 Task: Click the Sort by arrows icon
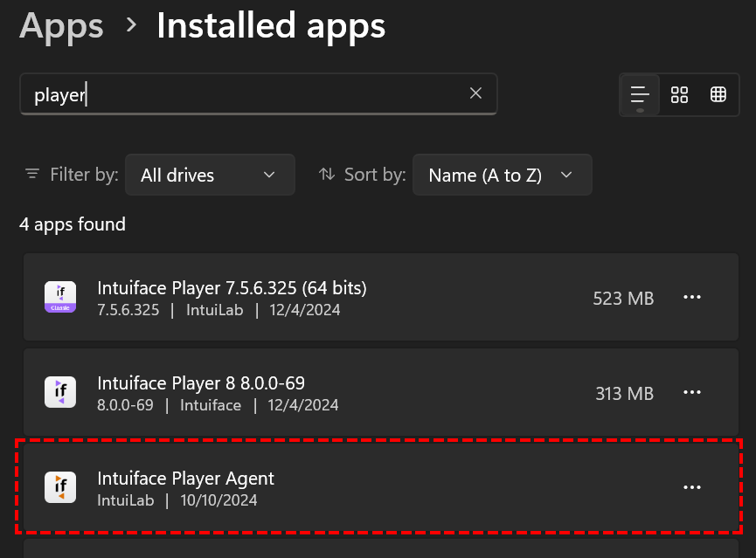coord(327,174)
